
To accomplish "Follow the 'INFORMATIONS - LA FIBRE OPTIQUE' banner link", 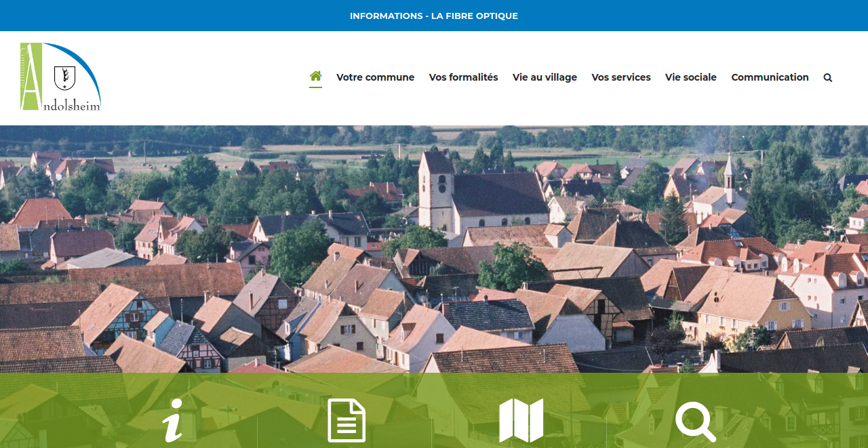I will click(x=434, y=16).
